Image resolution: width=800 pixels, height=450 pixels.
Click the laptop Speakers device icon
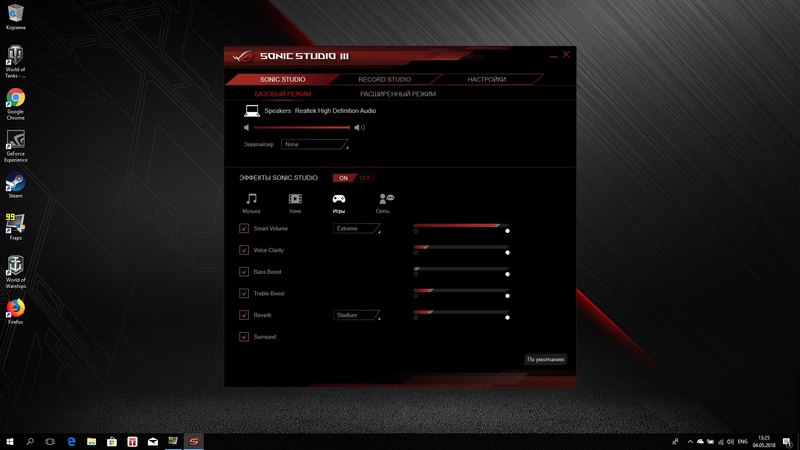(x=252, y=111)
